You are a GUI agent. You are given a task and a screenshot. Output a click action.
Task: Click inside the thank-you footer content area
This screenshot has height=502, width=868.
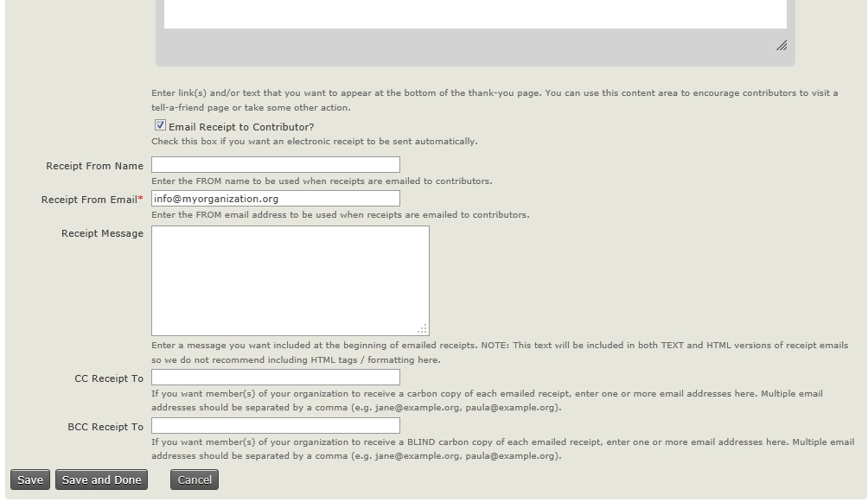(475, 15)
